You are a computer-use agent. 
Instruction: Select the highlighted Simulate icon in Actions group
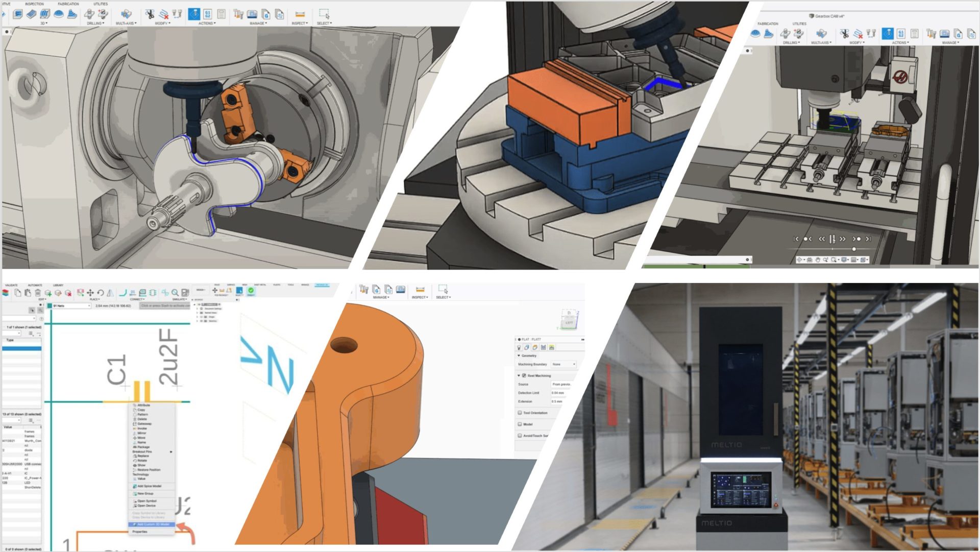pyautogui.click(x=194, y=14)
